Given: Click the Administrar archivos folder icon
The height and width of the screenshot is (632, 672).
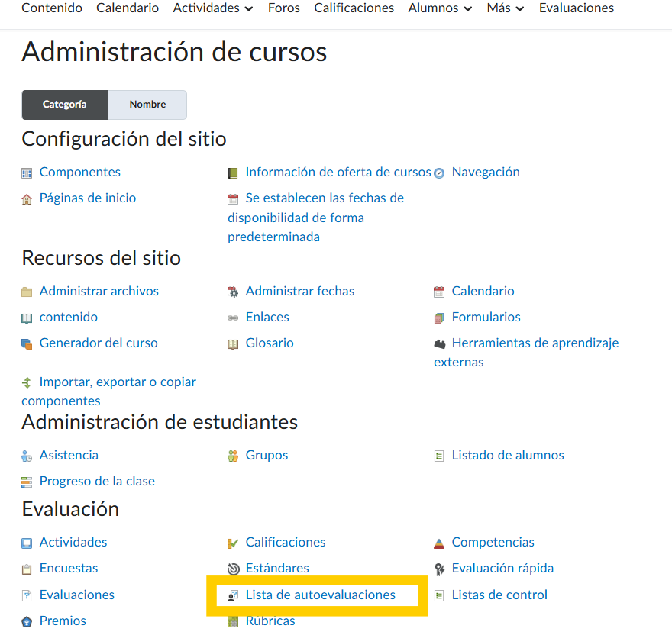Looking at the screenshot, I should click(x=27, y=292).
